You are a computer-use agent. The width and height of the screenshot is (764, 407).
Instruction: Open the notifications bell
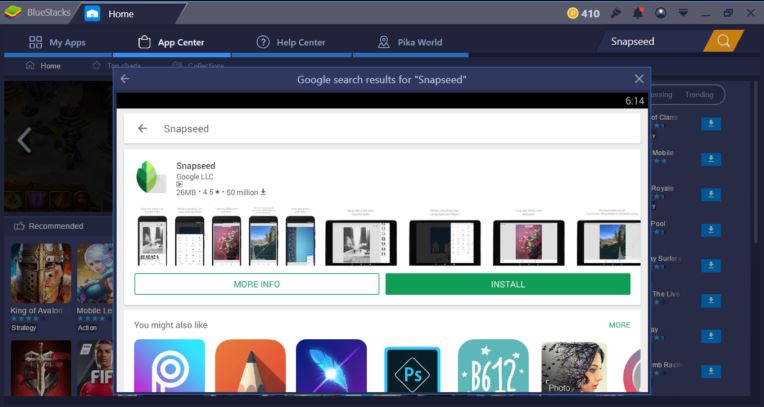[638, 13]
